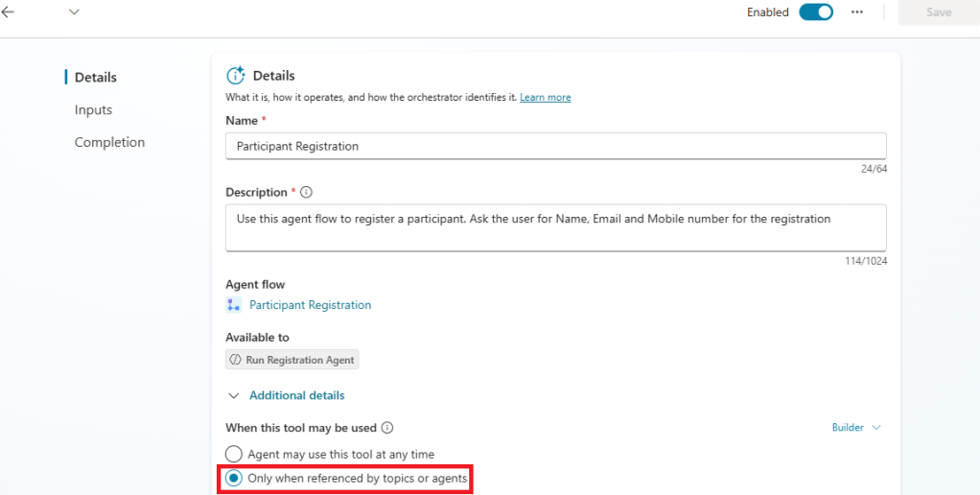Select 'Agent may use this tool at any time'
980x495 pixels.
click(x=234, y=454)
